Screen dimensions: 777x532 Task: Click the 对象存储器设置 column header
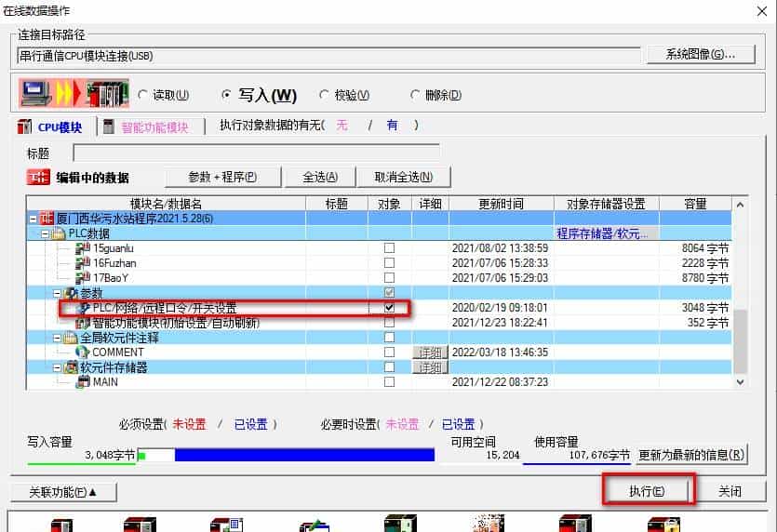(606, 204)
